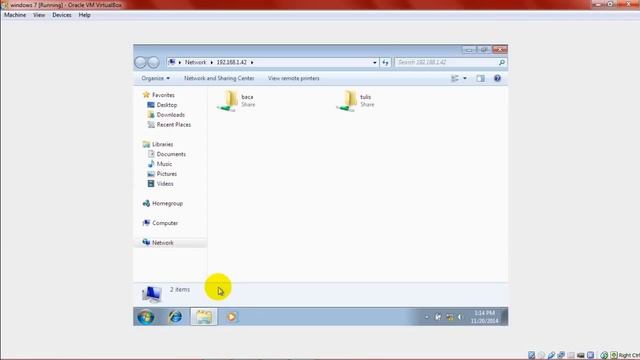Open the Devices menu
This screenshot has height=360, width=640.
pos(62,15)
